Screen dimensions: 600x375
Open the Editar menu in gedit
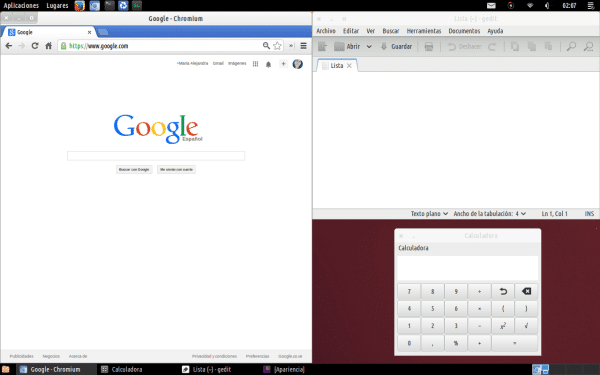pos(351,31)
